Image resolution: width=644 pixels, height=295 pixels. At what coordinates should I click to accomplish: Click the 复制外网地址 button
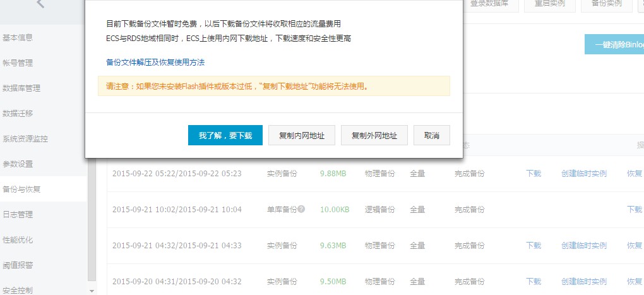pos(374,135)
